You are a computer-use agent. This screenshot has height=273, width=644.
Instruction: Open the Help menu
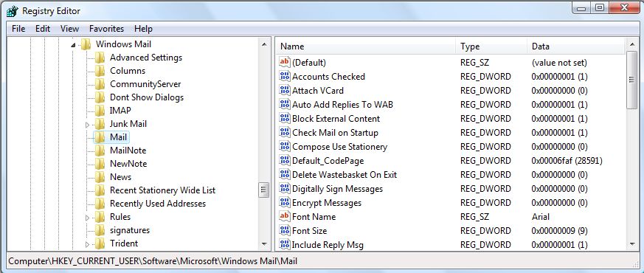click(x=143, y=29)
